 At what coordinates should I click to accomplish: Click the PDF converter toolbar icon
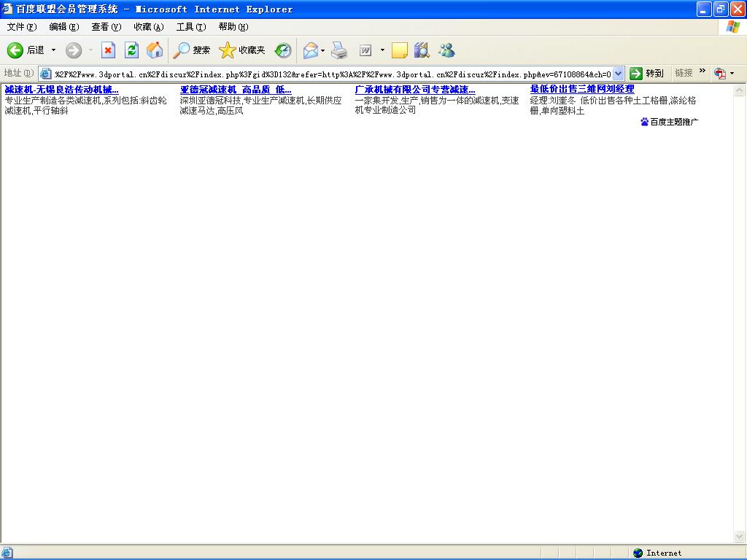coord(720,74)
